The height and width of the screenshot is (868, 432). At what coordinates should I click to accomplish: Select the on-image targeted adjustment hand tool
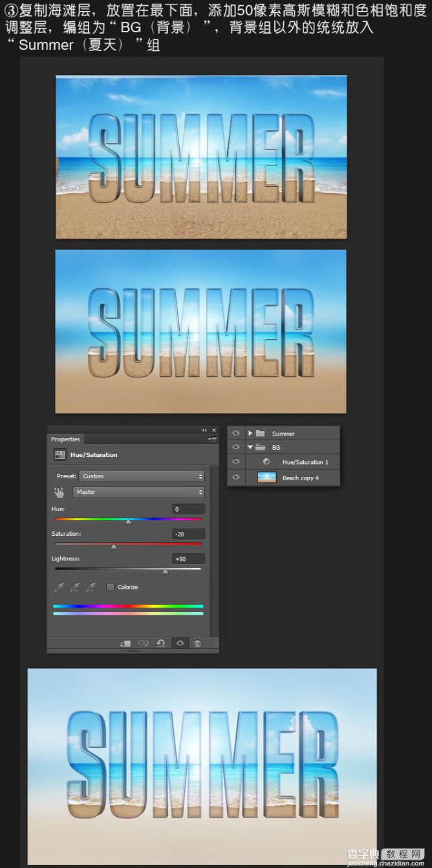point(59,492)
